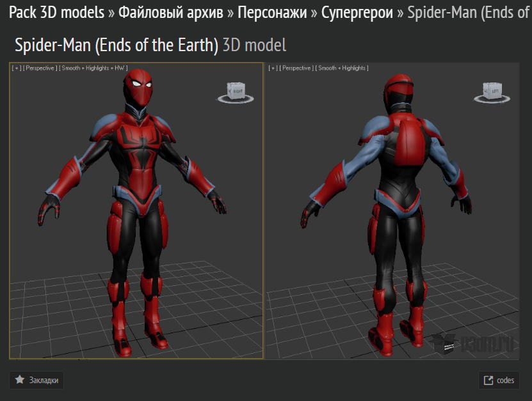This screenshot has height=401, width=532.
Task: Open the Pack 3D models breadcrumb link
Action: 57,13
